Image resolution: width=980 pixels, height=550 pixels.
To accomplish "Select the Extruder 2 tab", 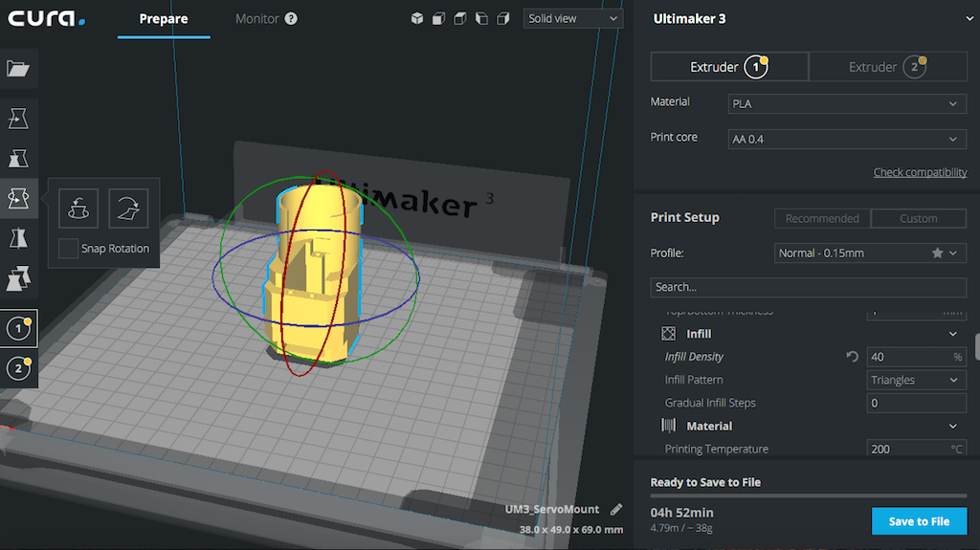I will coord(888,67).
